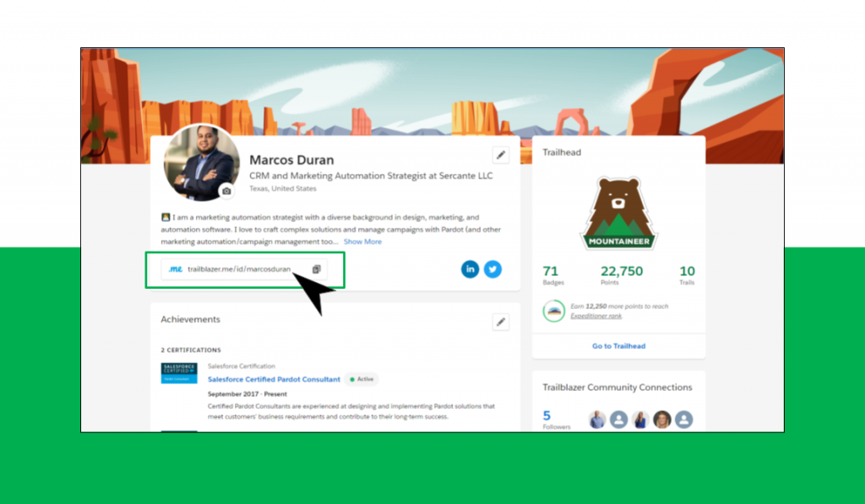Click the pencil icon in the Achievements section
This screenshot has width=865, height=504.
click(x=500, y=322)
